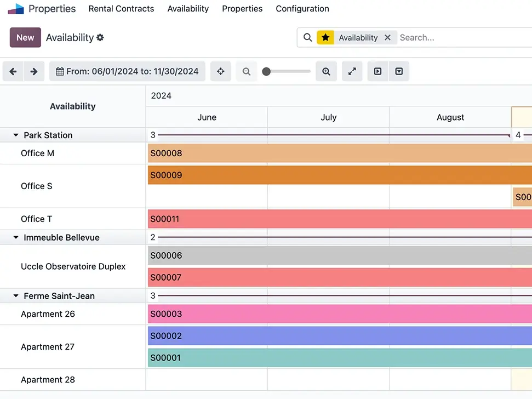This screenshot has height=399, width=532.
Task: Open the date range picker
Action: [127, 71]
